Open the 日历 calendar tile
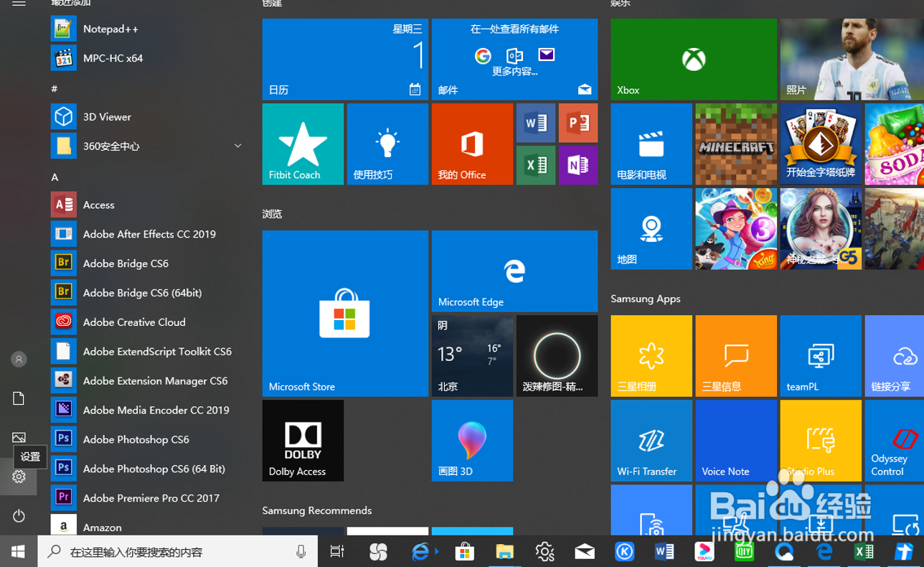This screenshot has height=567, width=924. tap(345, 59)
